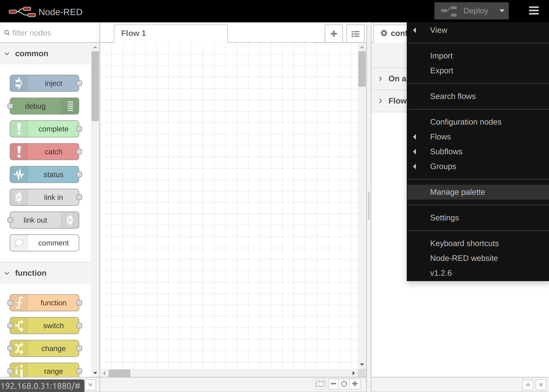Open the Subflows submenu
Viewport: 549px width, 392px height.
click(x=478, y=152)
